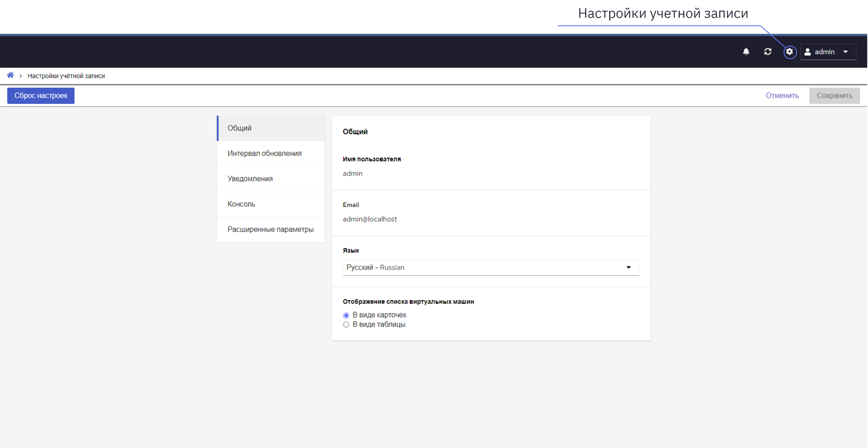The height and width of the screenshot is (448, 868).
Task: Click the Настройки учётной записи breadcrumb
Action: click(x=66, y=76)
